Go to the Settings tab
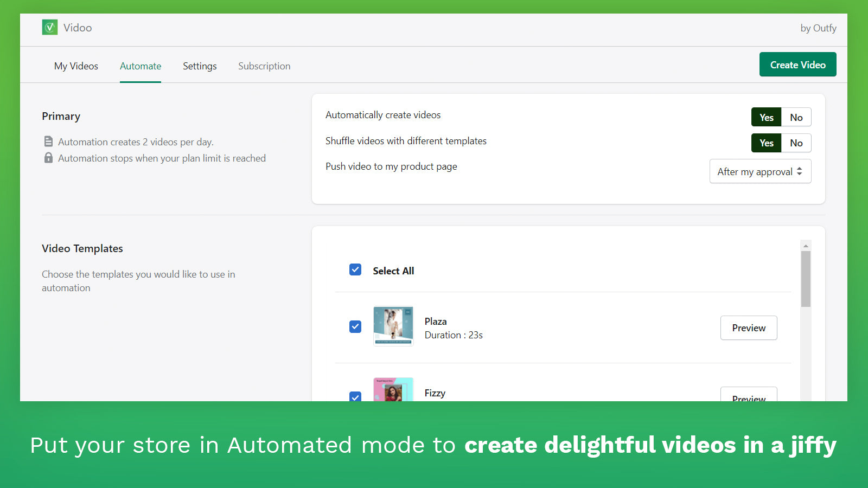This screenshot has width=868, height=488. (200, 66)
